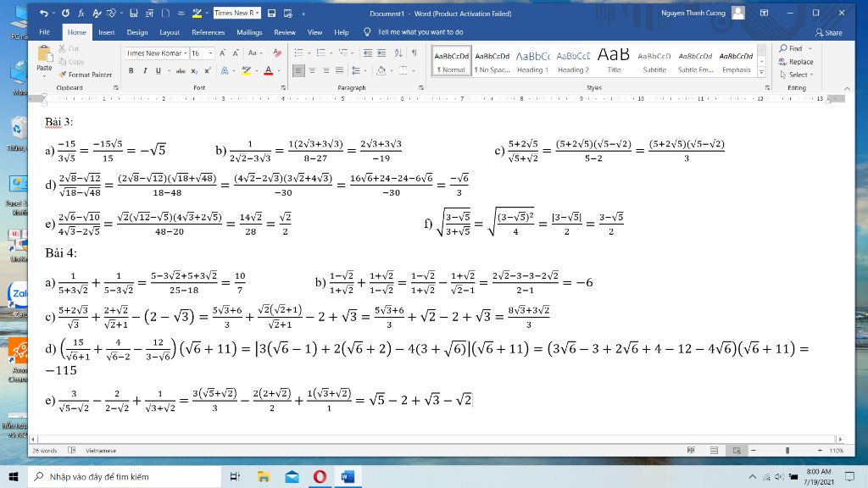Decrease font size with the shrink font icon
This screenshot has width=868, height=488.
[236, 53]
